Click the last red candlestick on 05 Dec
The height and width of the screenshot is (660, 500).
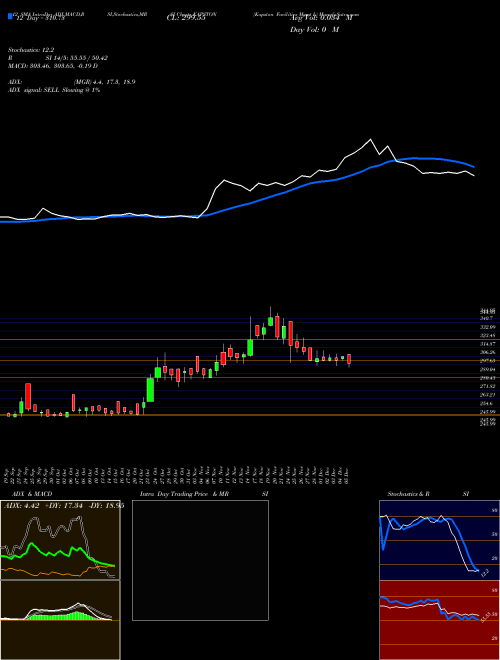[349, 359]
